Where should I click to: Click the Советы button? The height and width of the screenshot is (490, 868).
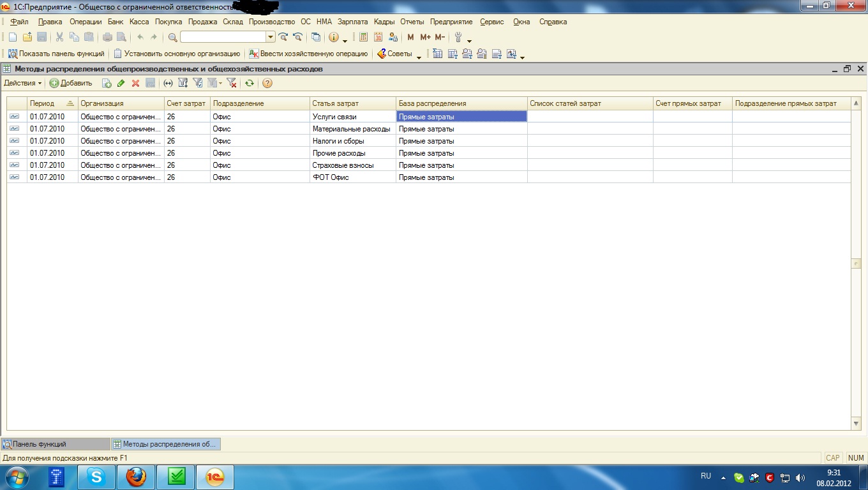(394, 54)
